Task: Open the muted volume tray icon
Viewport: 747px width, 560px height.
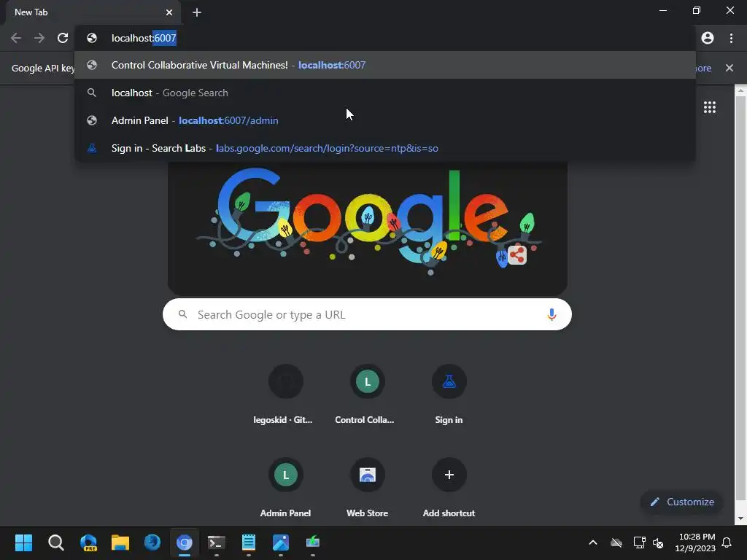Action: tap(658, 542)
